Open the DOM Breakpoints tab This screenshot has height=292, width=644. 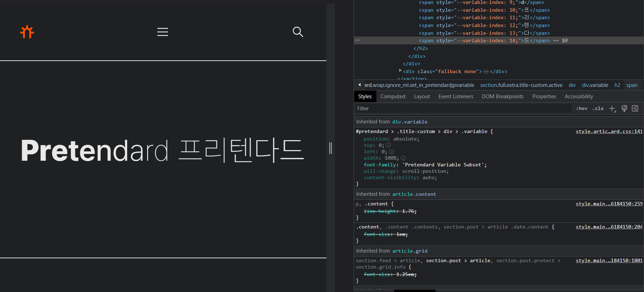[x=503, y=97]
